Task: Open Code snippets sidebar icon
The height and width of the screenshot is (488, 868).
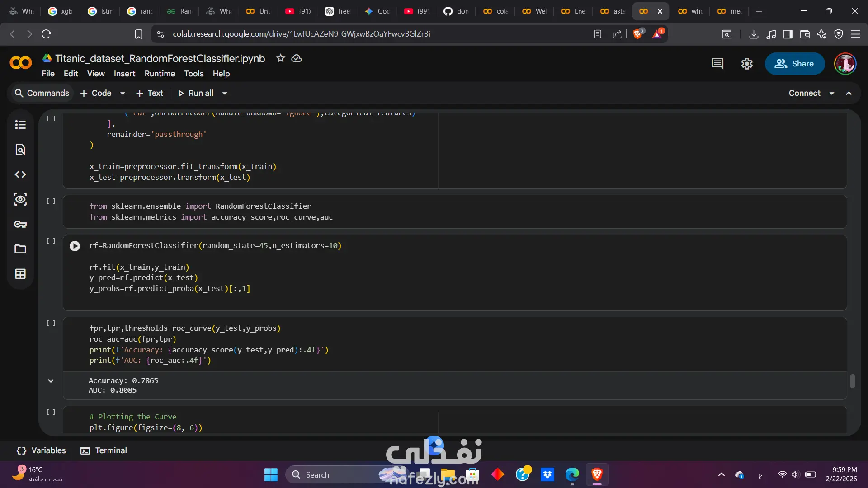Action: point(20,174)
